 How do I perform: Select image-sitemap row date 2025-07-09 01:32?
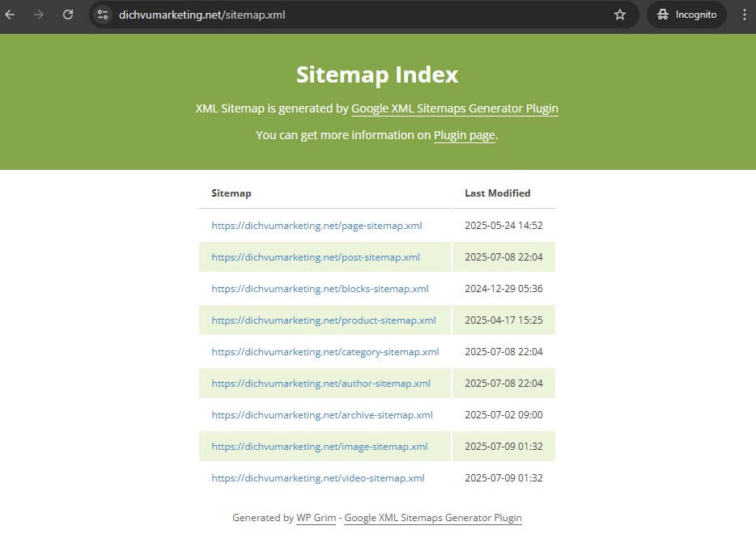[503, 447]
